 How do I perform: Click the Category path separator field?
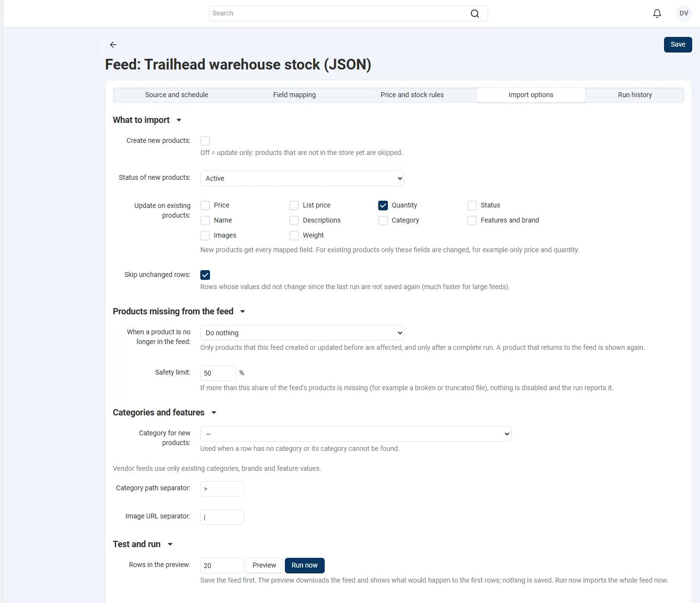222,489
